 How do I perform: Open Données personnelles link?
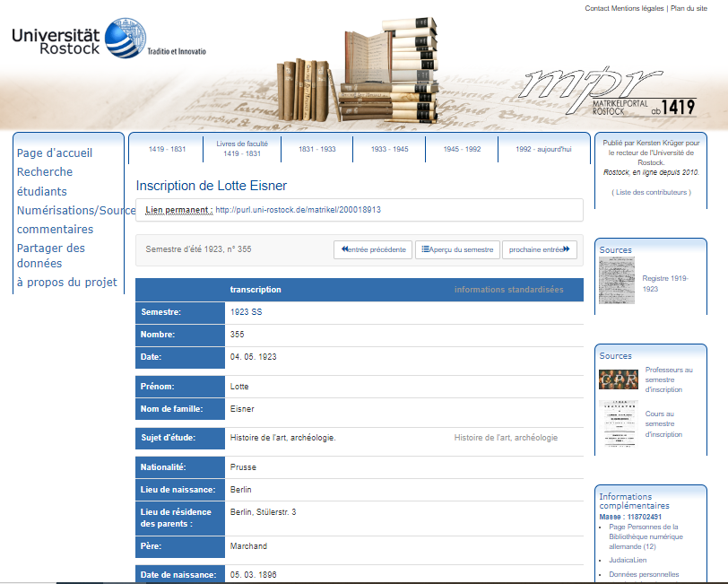click(644, 574)
